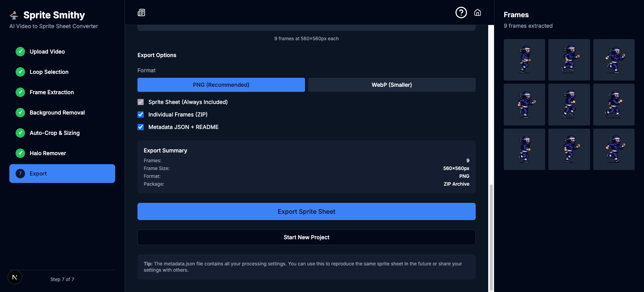The width and height of the screenshot is (644, 292).
Task: Select the PNG (Recommended) format option
Action: [x=221, y=85]
